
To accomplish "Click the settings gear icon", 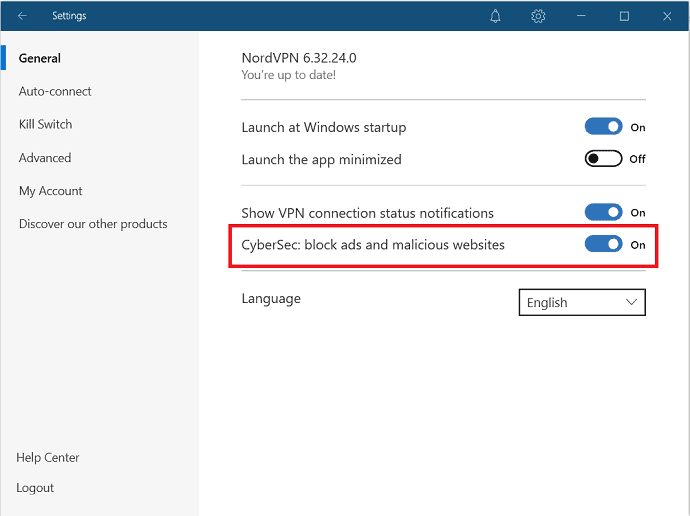I will [538, 16].
